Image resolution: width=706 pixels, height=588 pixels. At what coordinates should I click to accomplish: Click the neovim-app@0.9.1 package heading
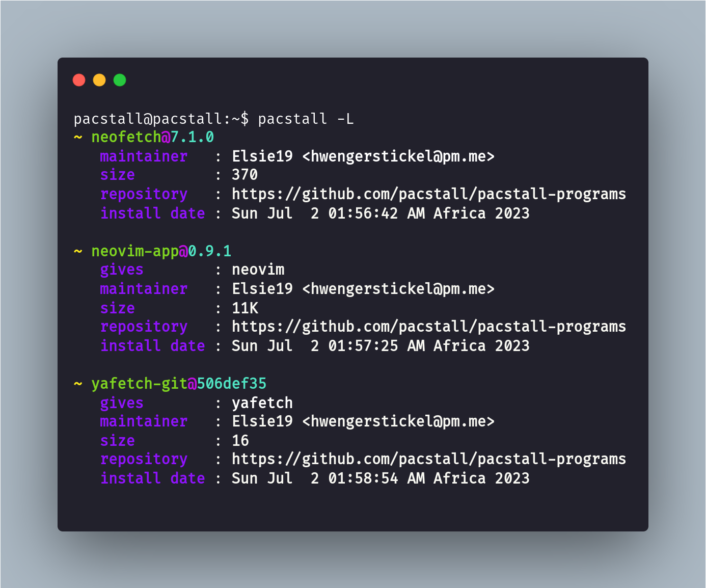point(161,251)
